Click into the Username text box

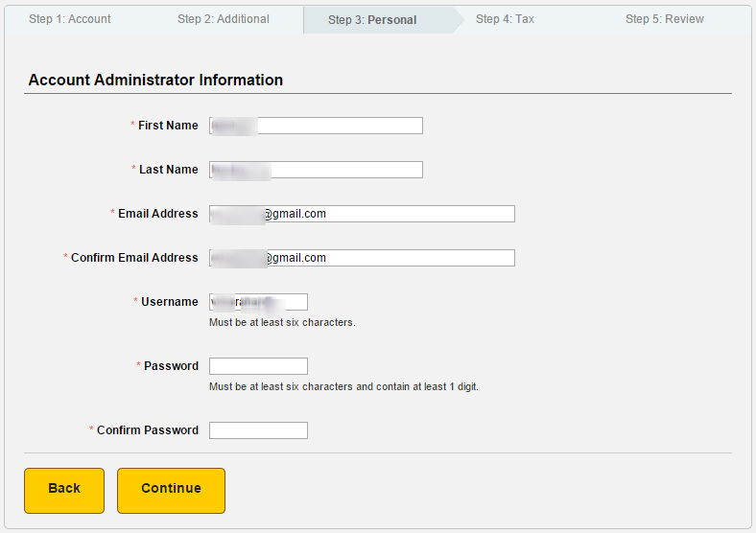tap(258, 302)
